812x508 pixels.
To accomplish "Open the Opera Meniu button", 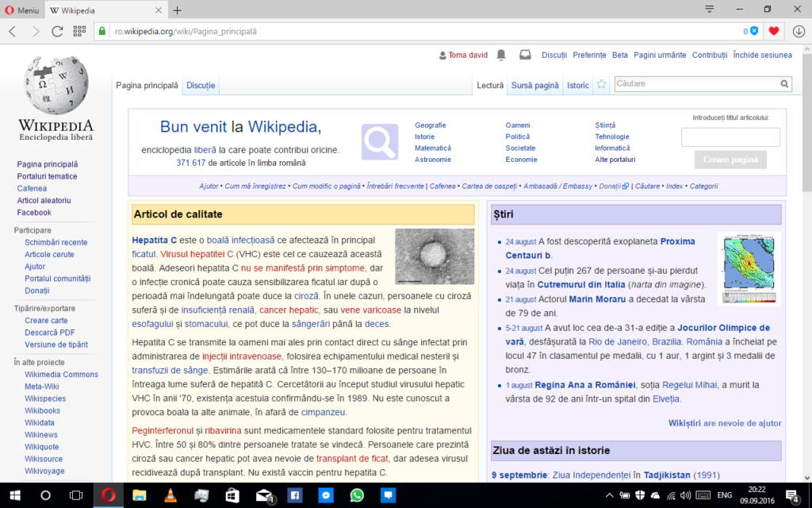I will pos(21,10).
